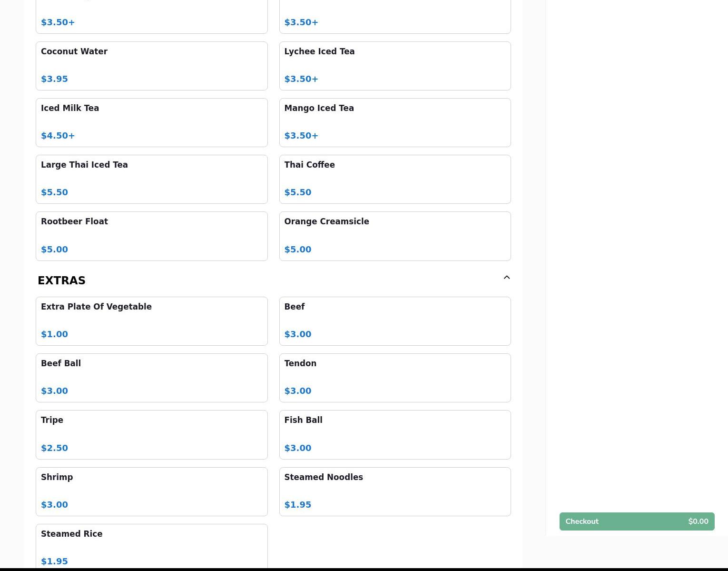Open the Lychee Iced Tea item

394,66
